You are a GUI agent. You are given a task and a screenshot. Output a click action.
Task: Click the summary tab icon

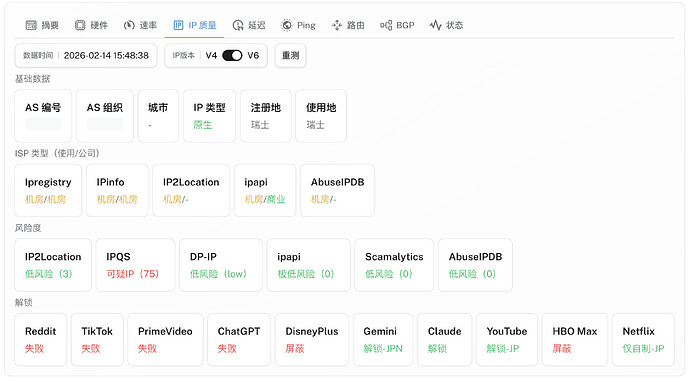coord(31,25)
